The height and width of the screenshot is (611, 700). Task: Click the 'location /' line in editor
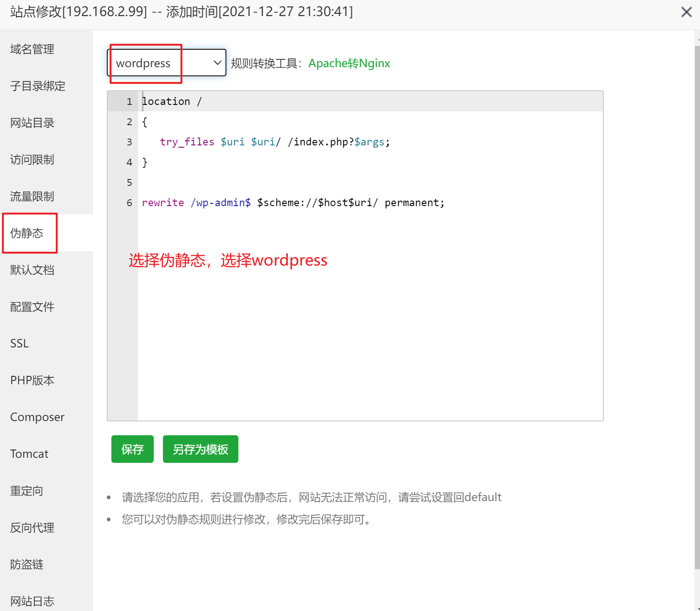(172, 101)
